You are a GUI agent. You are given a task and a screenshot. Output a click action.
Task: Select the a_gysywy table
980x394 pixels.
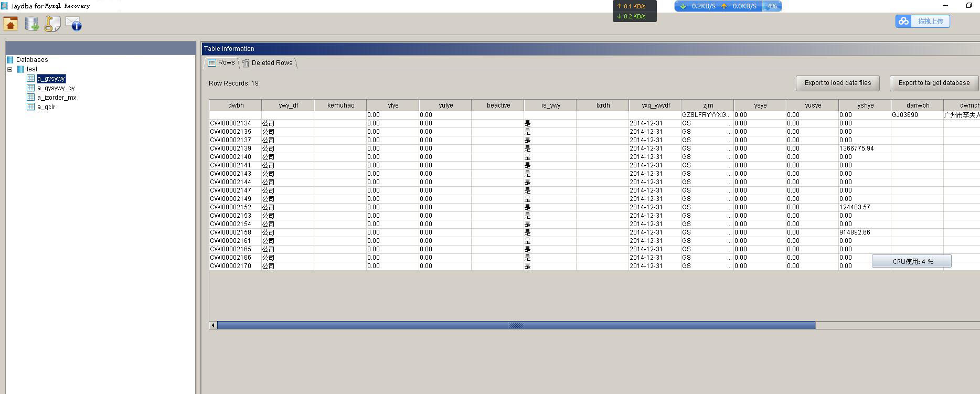pos(51,79)
